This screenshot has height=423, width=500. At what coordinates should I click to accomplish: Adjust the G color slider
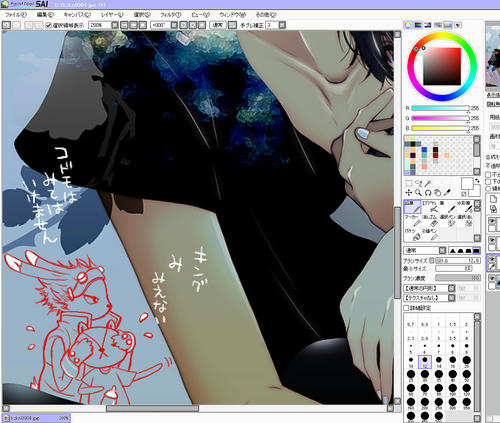point(440,118)
